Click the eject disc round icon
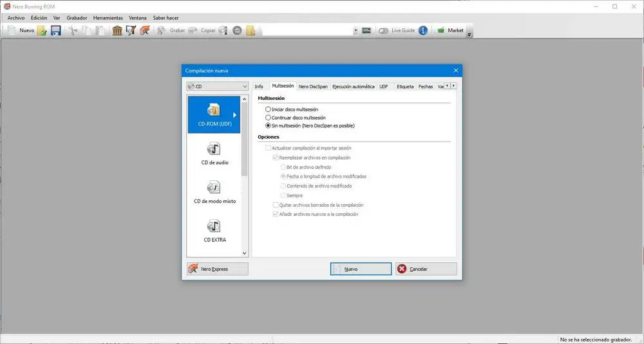 pos(237,30)
